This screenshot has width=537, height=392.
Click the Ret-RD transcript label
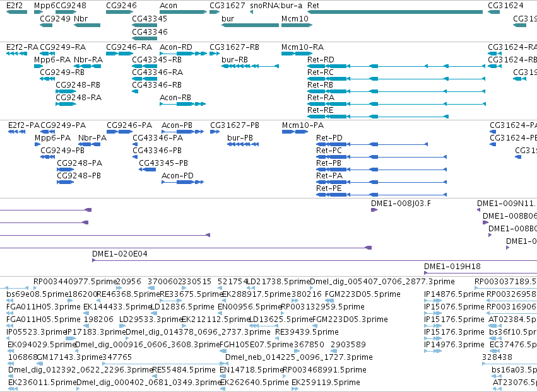pyautogui.click(x=321, y=59)
